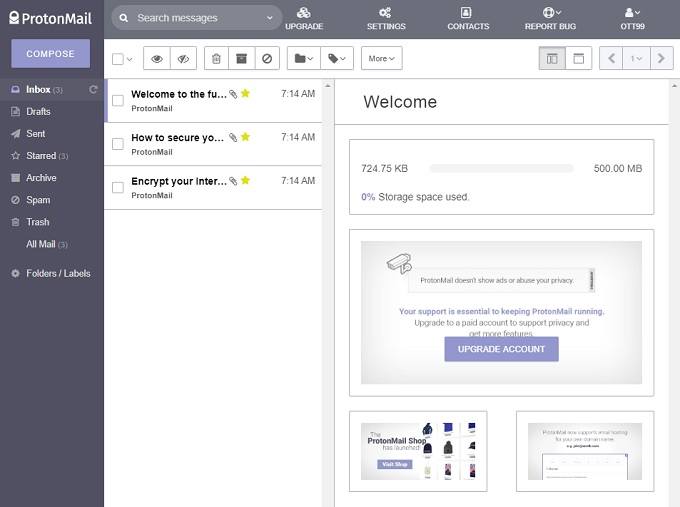
Task: Open the ProtonMail Shop thumbnail
Action: point(418,451)
